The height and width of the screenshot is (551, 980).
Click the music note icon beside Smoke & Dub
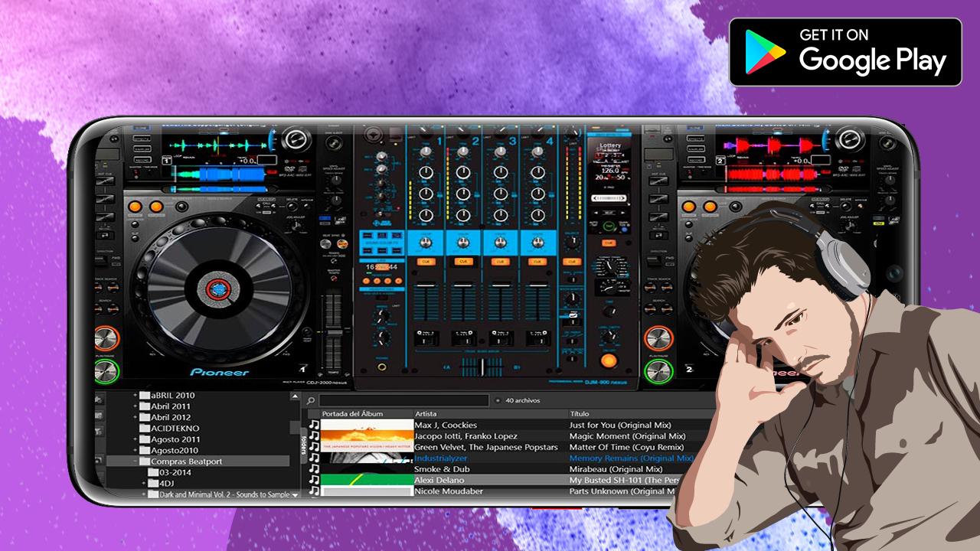pos(314,469)
